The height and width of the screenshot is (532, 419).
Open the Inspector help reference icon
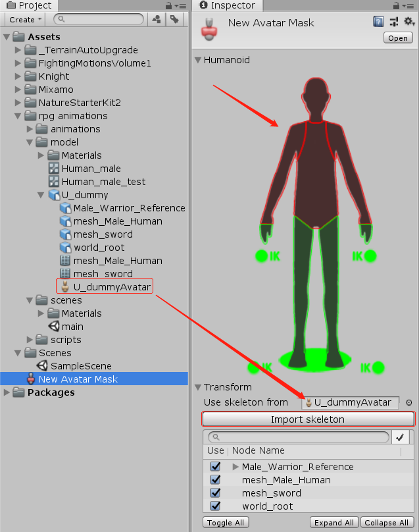tap(378, 22)
